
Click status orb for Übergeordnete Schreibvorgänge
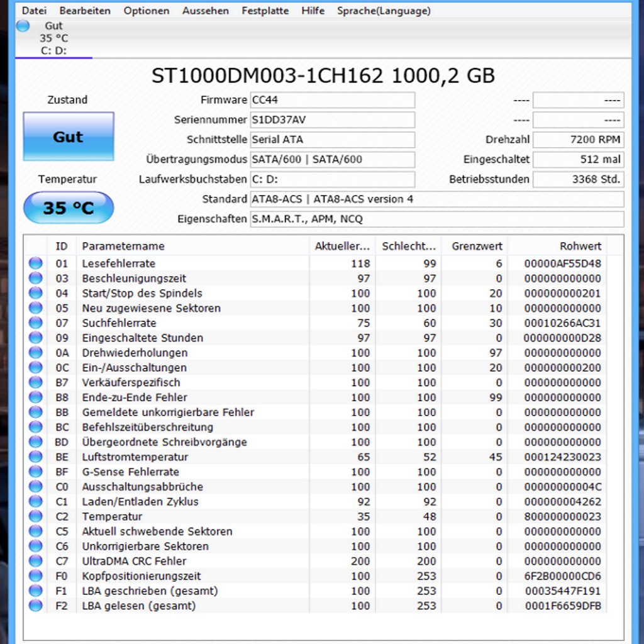pyautogui.click(x=36, y=441)
